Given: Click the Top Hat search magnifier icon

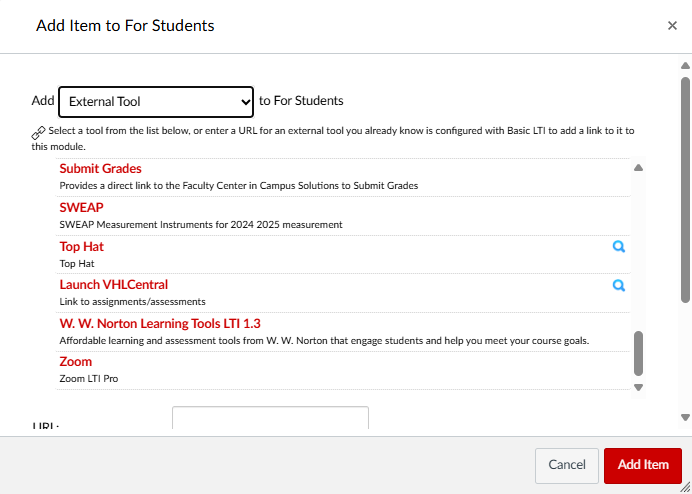Looking at the screenshot, I should (x=619, y=247).
